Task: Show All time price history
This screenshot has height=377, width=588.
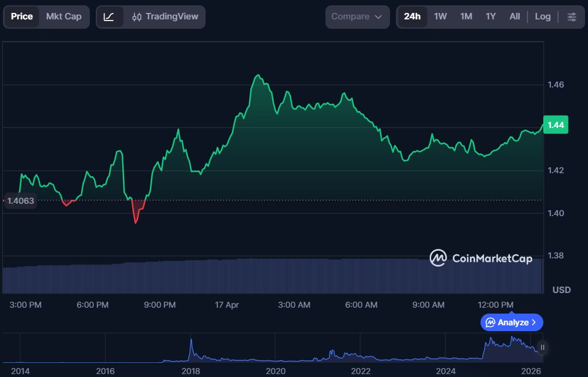Action: coord(515,16)
